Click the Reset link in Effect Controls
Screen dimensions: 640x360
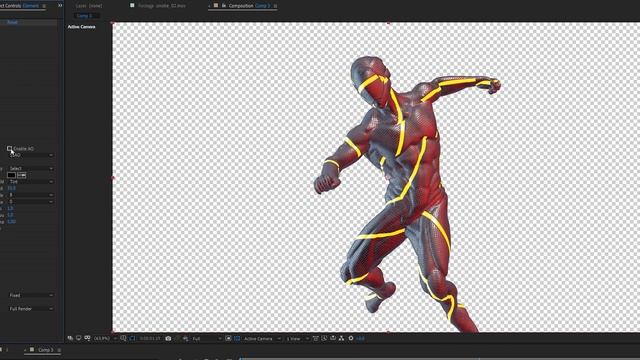click(x=12, y=22)
